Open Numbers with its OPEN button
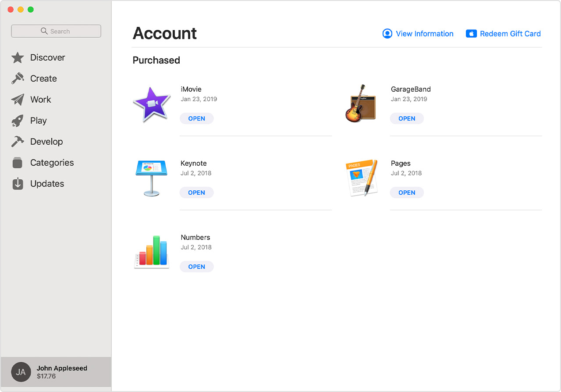The image size is (561, 392). pyautogui.click(x=197, y=267)
